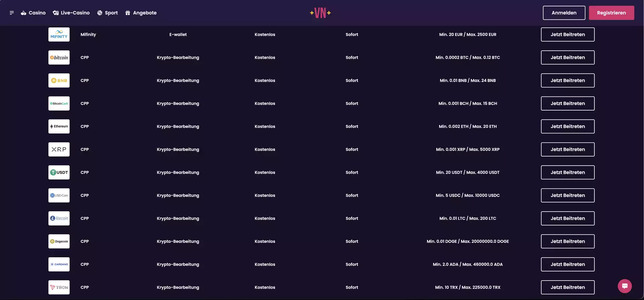Image resolution: width=644 pixels, height=300 pixels.
Task: Click the Anmelden button
Action: pos(564,13)
